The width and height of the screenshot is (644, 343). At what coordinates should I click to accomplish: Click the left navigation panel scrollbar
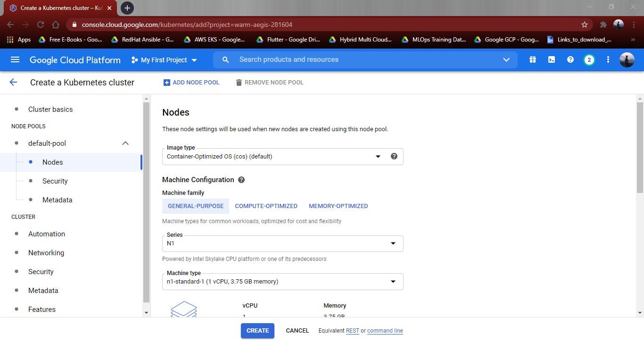coord(146,203)
